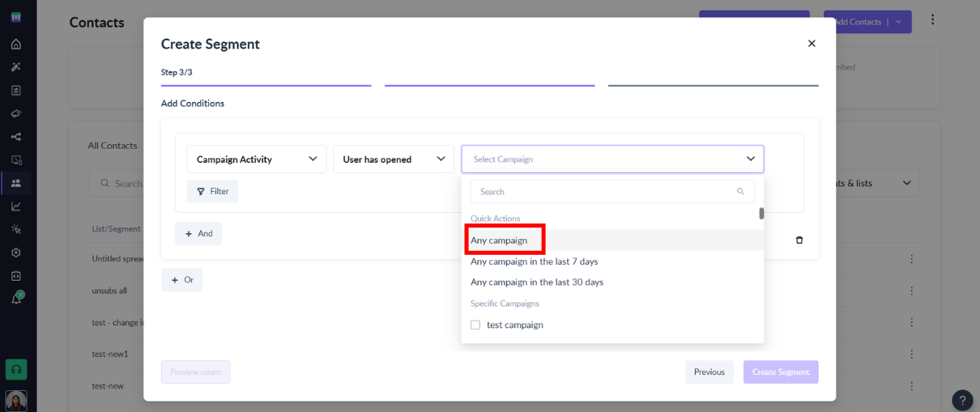Click the campaign list scrollbar
The height and width of the screenshot is (412, 980).
coord(761,214)
